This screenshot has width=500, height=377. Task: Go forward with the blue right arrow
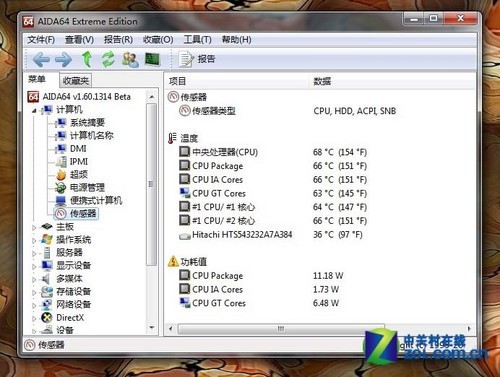point(63,60)
